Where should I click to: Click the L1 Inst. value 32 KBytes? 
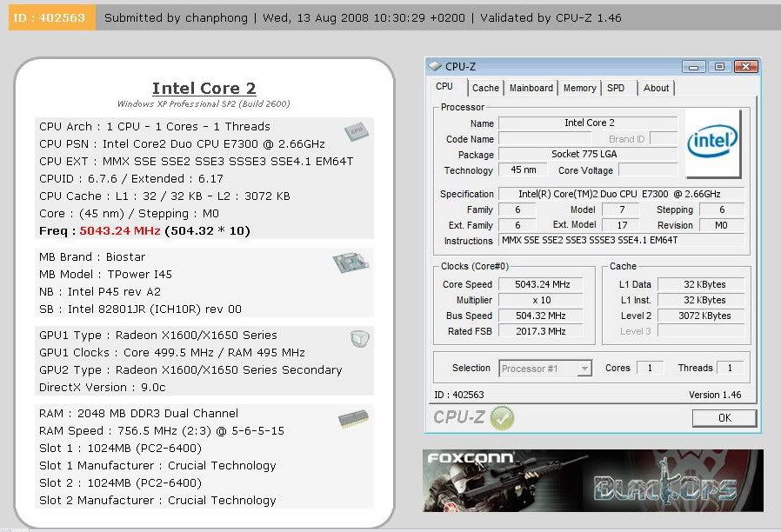coord(701,300)
